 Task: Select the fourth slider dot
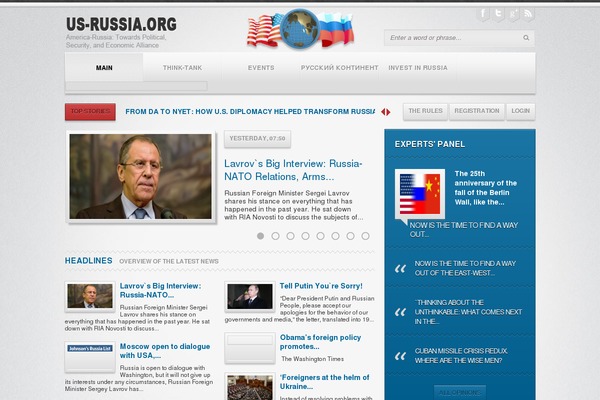(x=305, y=236)
